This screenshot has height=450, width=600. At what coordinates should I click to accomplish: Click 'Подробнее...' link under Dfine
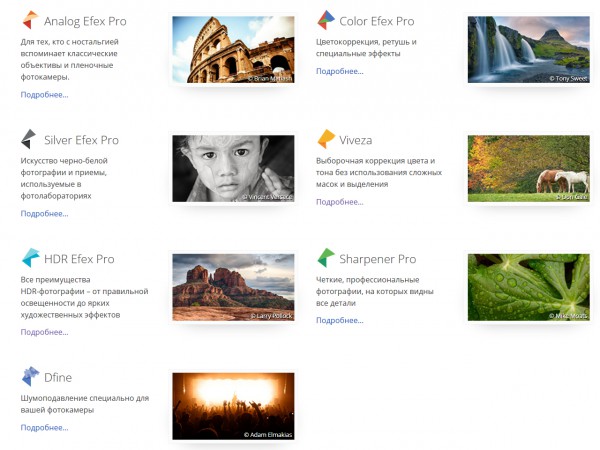click(x=44, y=428)
